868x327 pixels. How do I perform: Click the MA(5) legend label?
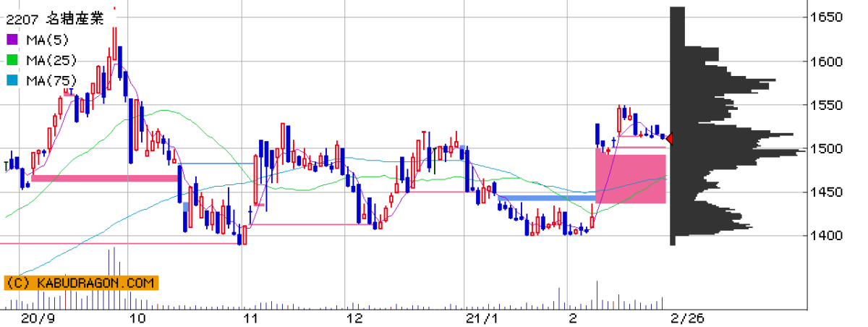coord(47,40)
